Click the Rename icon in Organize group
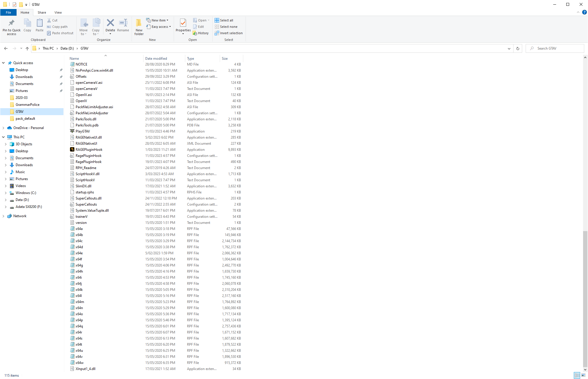588x379 pixels. pos(123,23)
